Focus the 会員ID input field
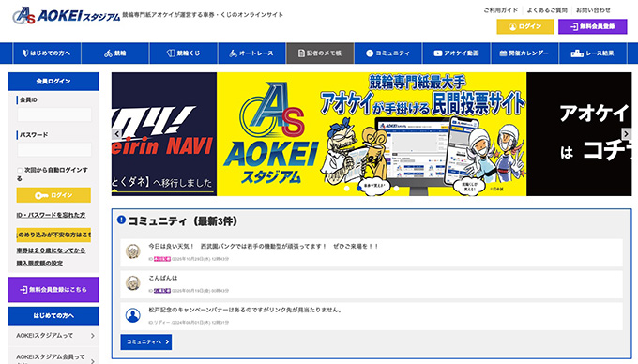 (54, 114)
